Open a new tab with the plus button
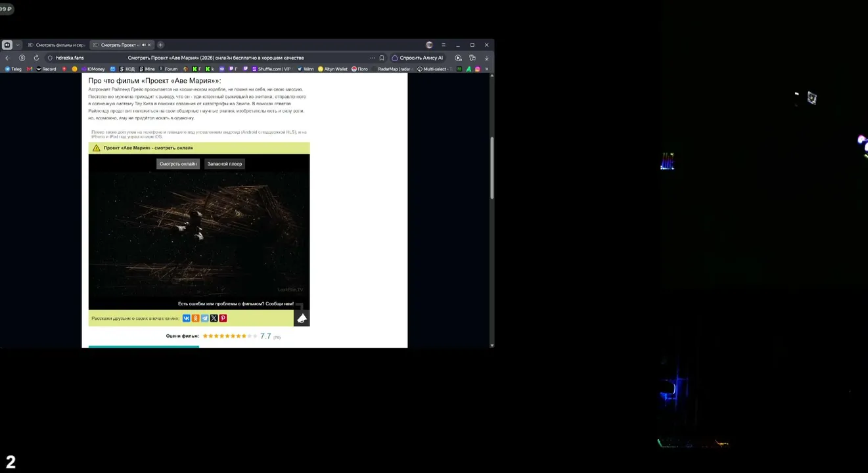The height and width of the screenshot is (473, 868). [160, 45]
